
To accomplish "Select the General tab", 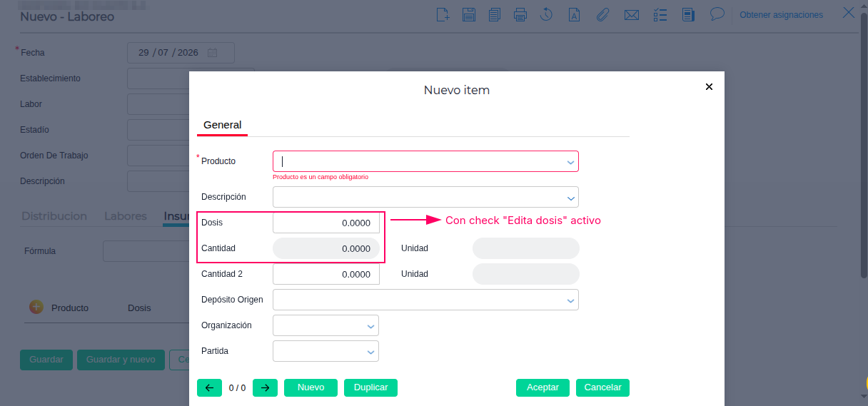I will pyautogui.click(x=223, y=125).
